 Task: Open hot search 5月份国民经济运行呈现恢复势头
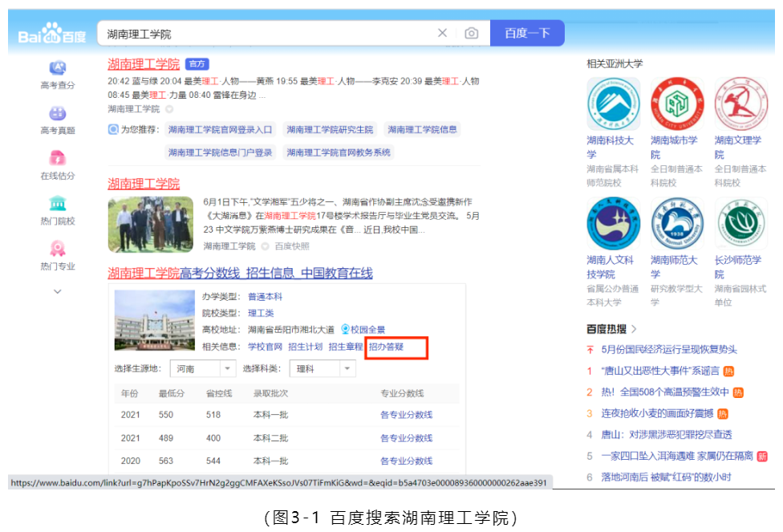coord(669,350)
